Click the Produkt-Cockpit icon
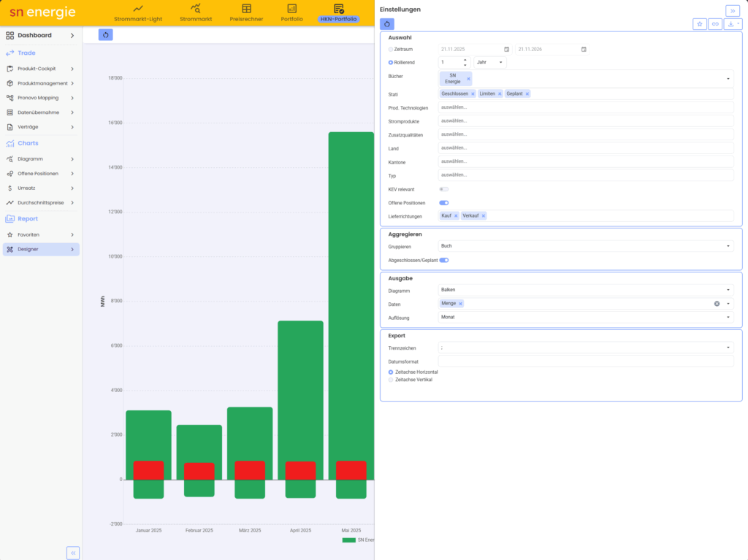Image resolution: width=748 pixels, height=560 pixels. tap(10, 69)
